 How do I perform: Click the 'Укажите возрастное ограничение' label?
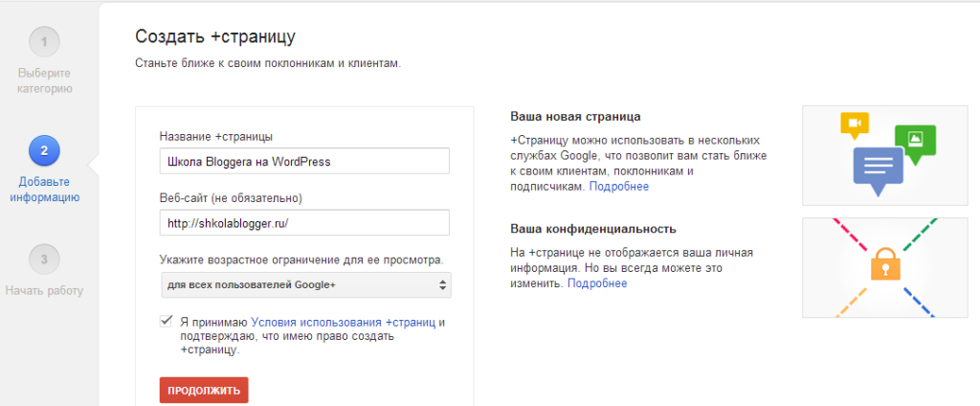click(301, 259)
